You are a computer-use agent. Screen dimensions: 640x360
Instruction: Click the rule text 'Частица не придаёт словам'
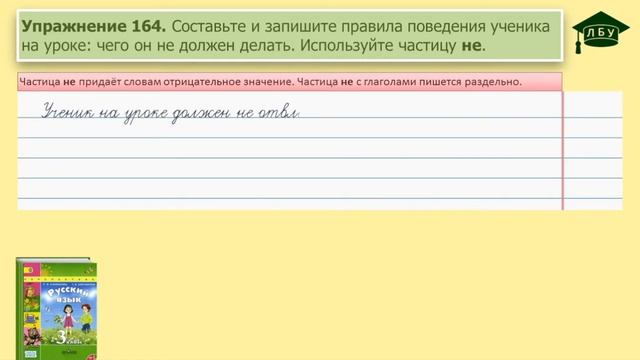tap(90, 82)
